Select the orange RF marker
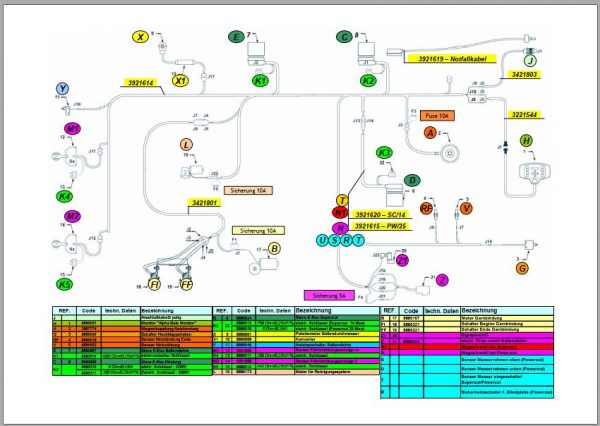The width and height of the screenshot is (600, 426). tap(426, 209)
